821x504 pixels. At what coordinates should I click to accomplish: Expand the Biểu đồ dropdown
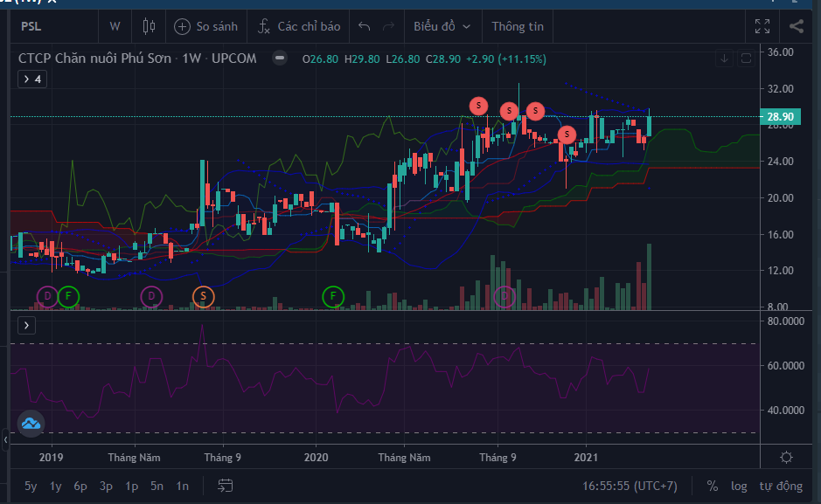tap(442, 26)
